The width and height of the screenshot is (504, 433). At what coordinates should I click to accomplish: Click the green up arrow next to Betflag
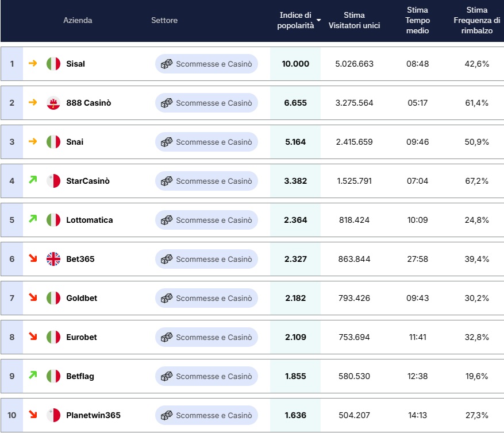[x=33, y=375]
